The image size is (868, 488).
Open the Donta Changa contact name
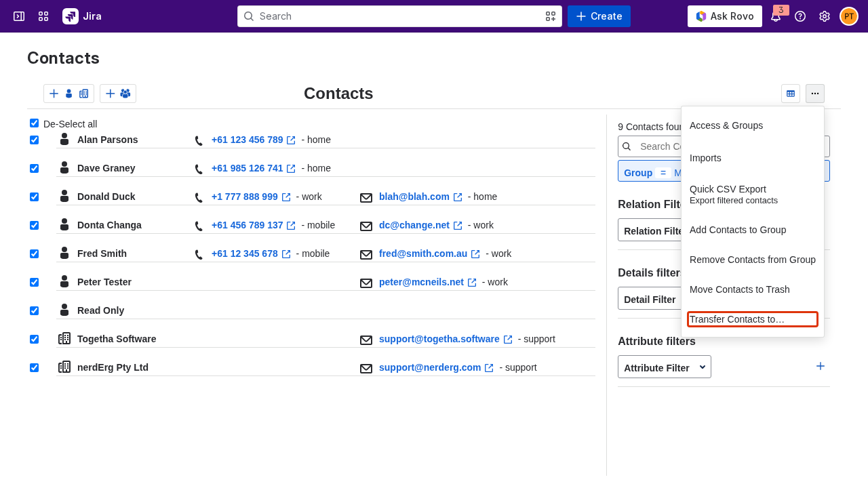[x=109, y=225]
